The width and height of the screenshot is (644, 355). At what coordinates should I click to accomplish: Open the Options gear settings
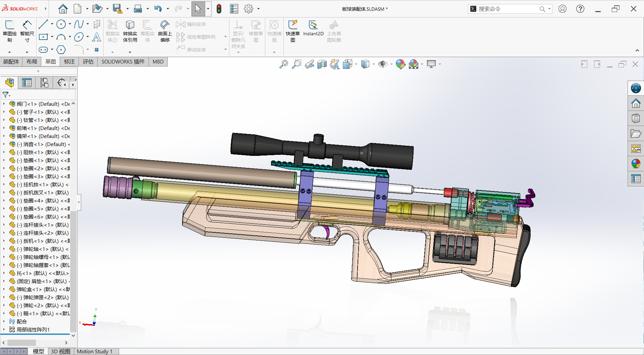pyautogui.click(x=249, y=9)
